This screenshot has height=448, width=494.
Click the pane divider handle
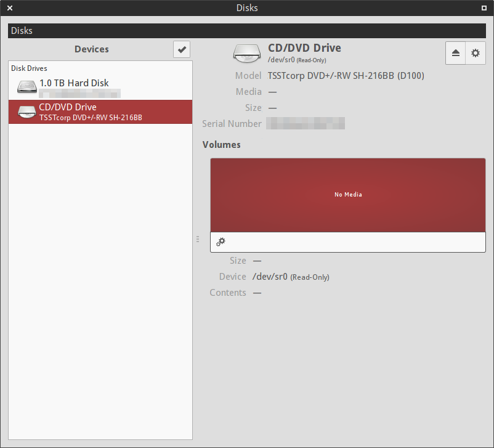pos(198,239)
